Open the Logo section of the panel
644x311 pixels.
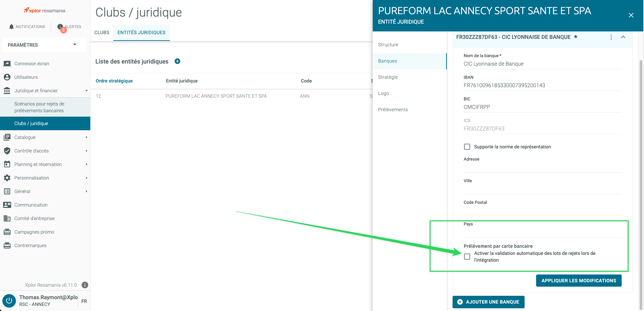(x=410, y=93)
